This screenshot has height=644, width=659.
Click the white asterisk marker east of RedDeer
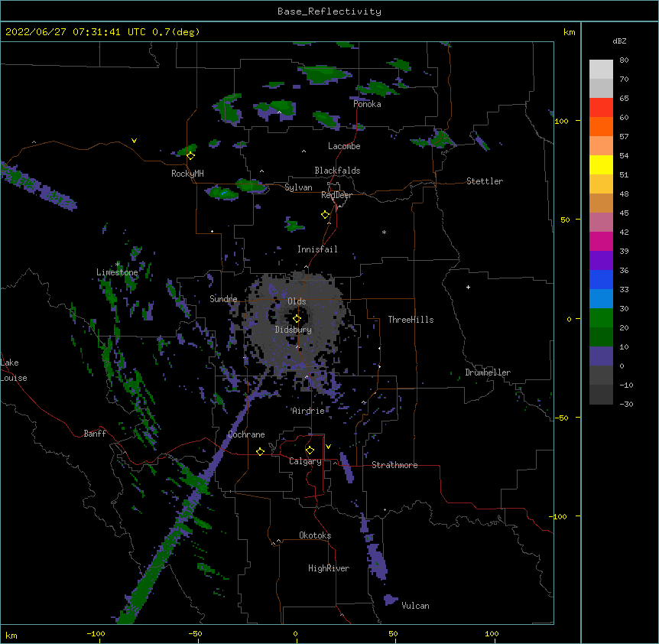[x=384, y=232]
